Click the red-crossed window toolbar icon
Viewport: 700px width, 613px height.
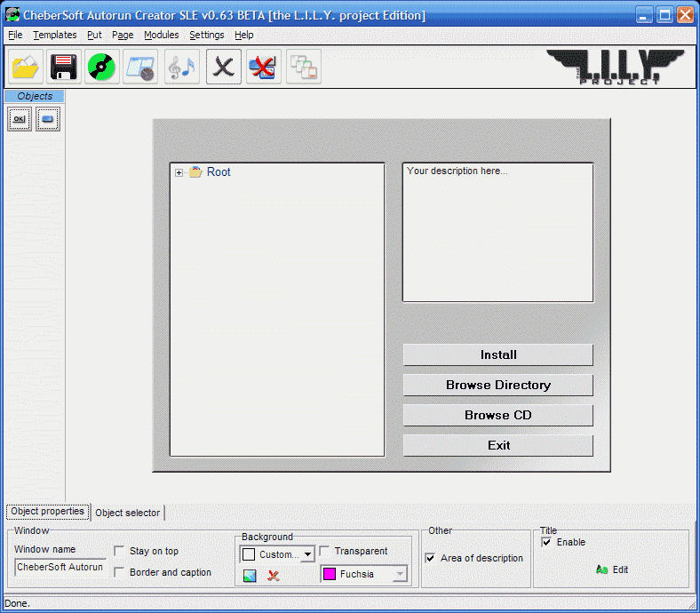pyautogui.click(x=263, y=67)
